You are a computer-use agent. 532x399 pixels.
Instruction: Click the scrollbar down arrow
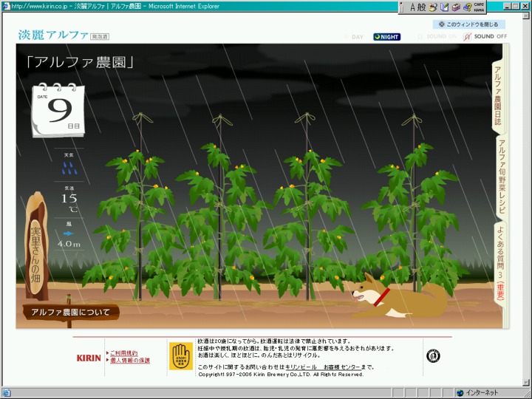click(526, 383)
